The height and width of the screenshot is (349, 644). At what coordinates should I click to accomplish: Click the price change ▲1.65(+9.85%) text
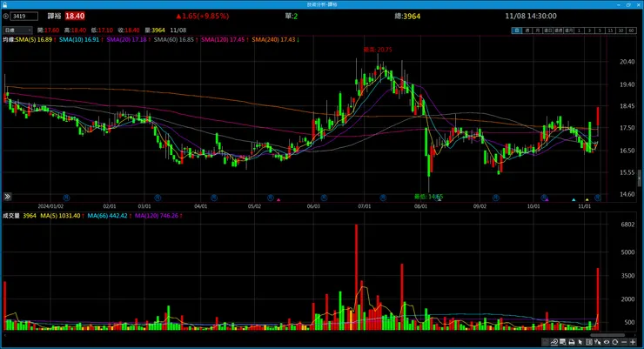(x=203, y=16)
